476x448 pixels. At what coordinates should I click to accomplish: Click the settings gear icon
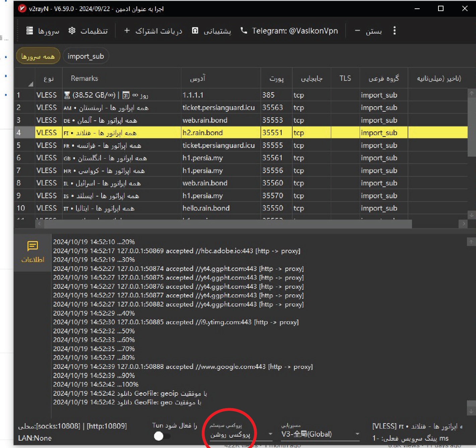tap(72, 31)
